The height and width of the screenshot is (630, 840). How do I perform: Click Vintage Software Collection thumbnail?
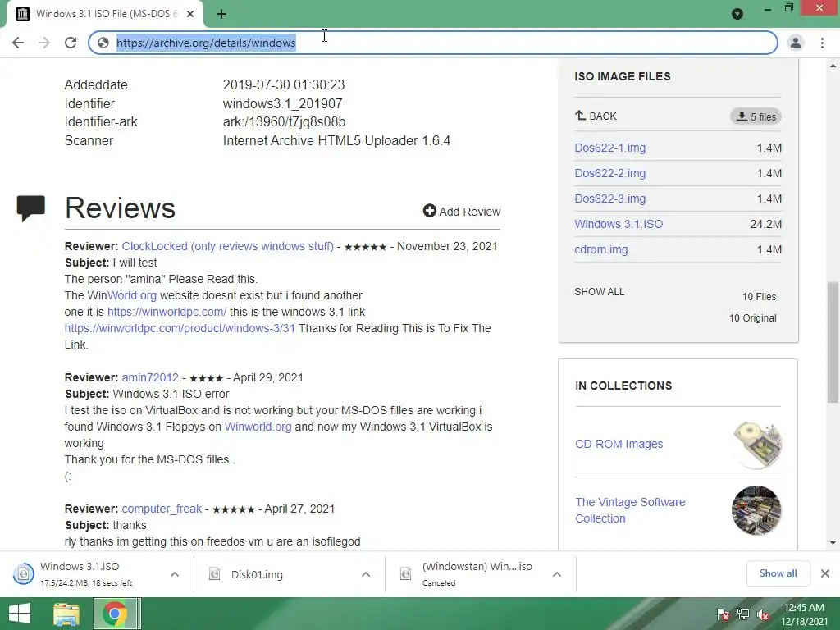pos(757,510)
